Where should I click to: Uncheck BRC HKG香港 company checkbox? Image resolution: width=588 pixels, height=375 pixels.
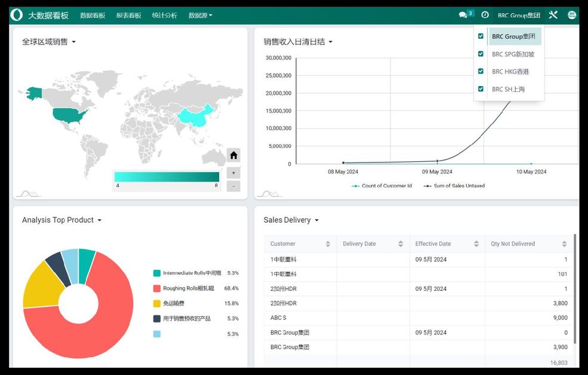tap(481, 71)
